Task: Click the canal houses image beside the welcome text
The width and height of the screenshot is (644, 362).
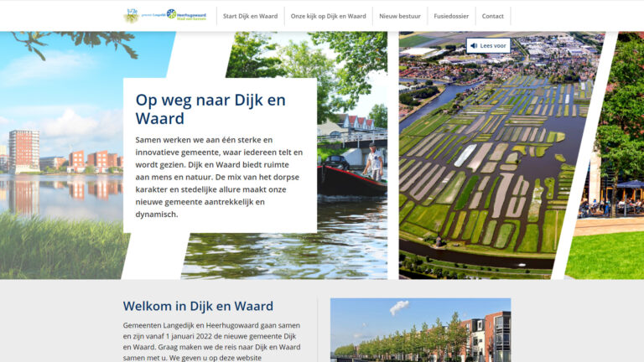Action: pos(420,330)
